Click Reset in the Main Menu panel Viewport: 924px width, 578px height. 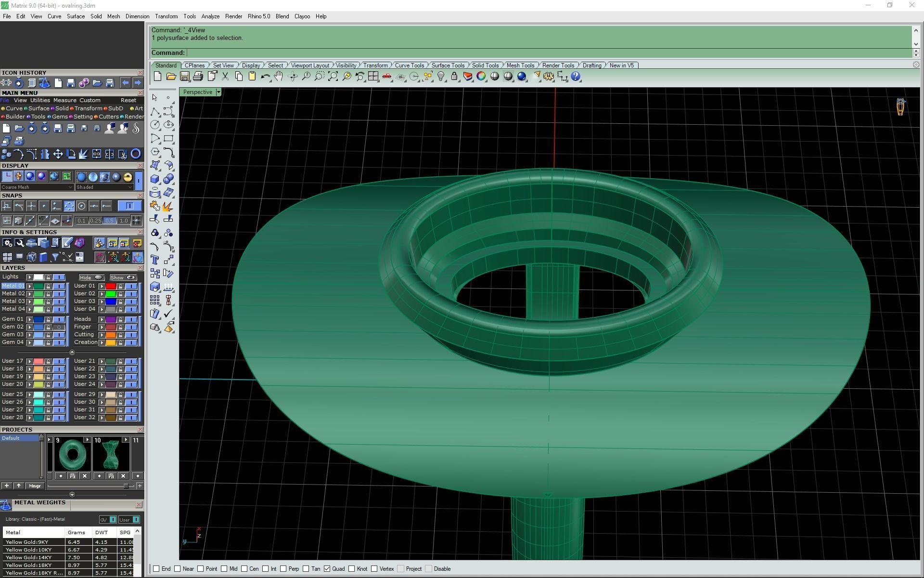click(128, 100)
